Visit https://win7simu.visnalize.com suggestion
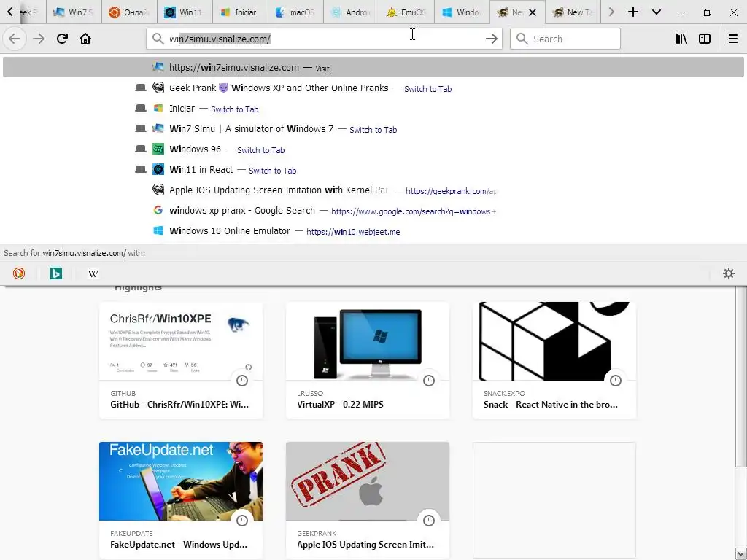 [x=373, y=67]
